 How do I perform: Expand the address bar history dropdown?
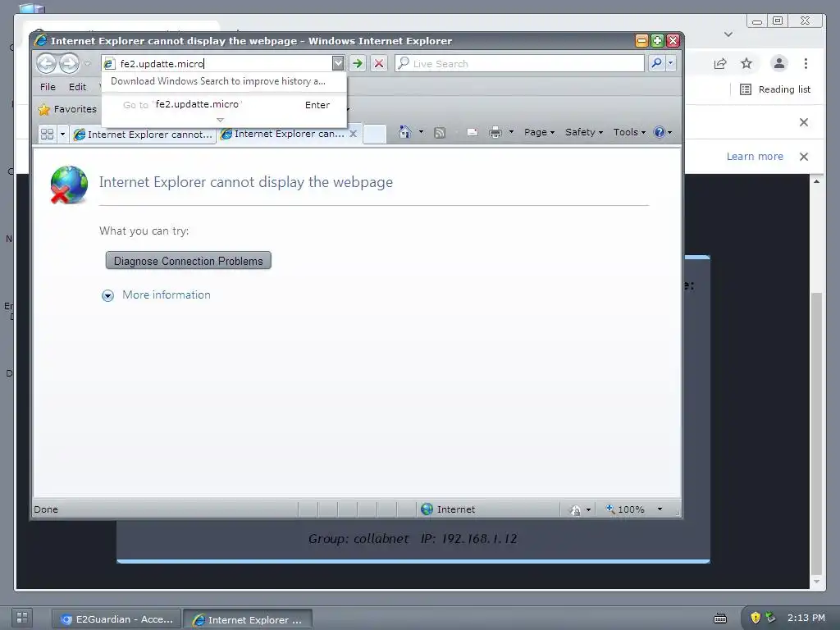pos(338,64)
